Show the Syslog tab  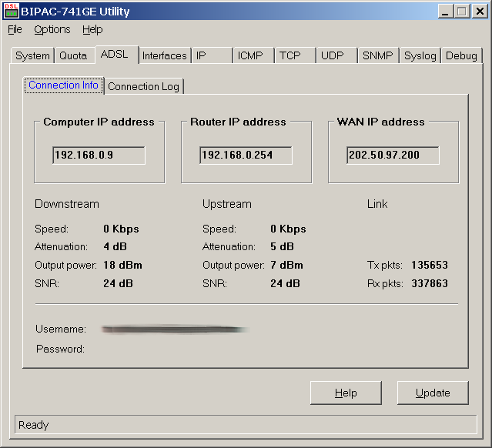point(420,55)
